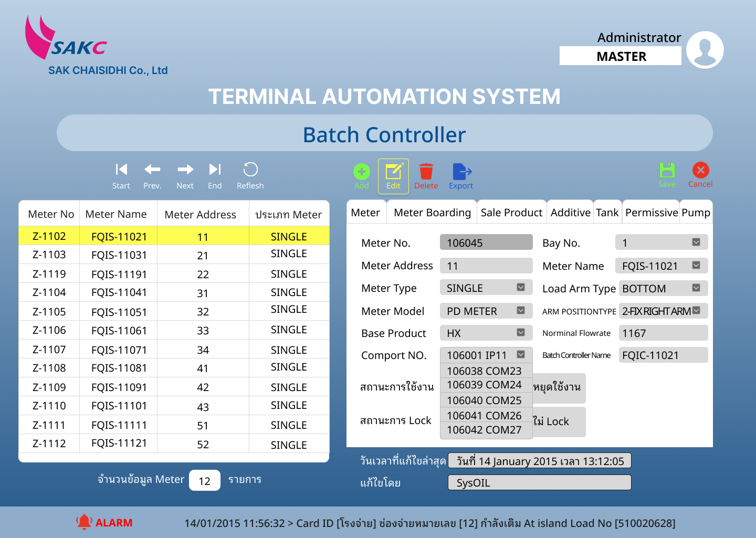The image size is (756, 538).
Task: Choose 106038 COM23 from the comport list
Action: pyautogui.click(x=486, y=371)
